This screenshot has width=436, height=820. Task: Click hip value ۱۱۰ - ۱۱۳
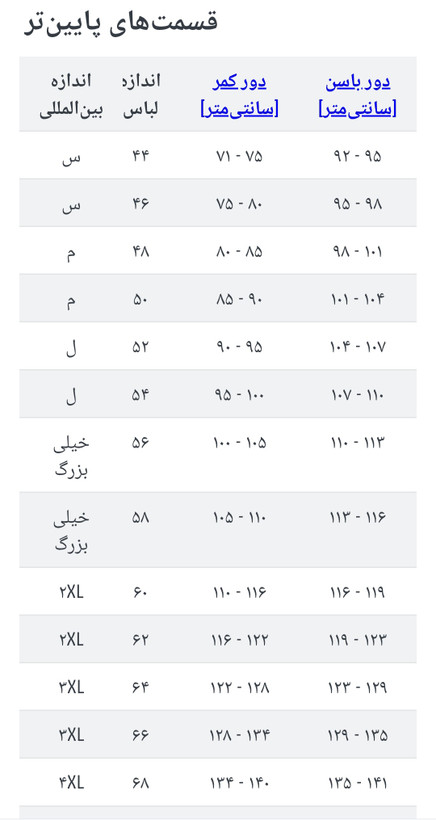(358, 442)
